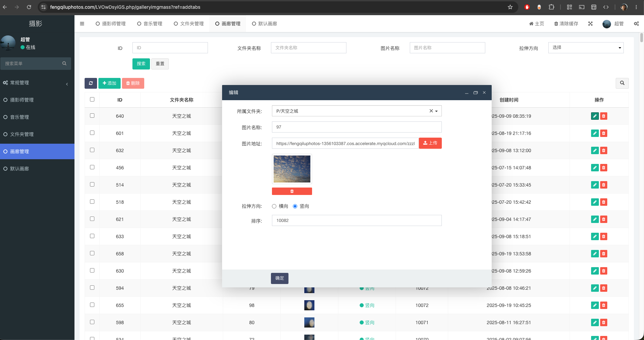
Task: Delete the uploaded image with red trash bar
Action: pos(292,191)
